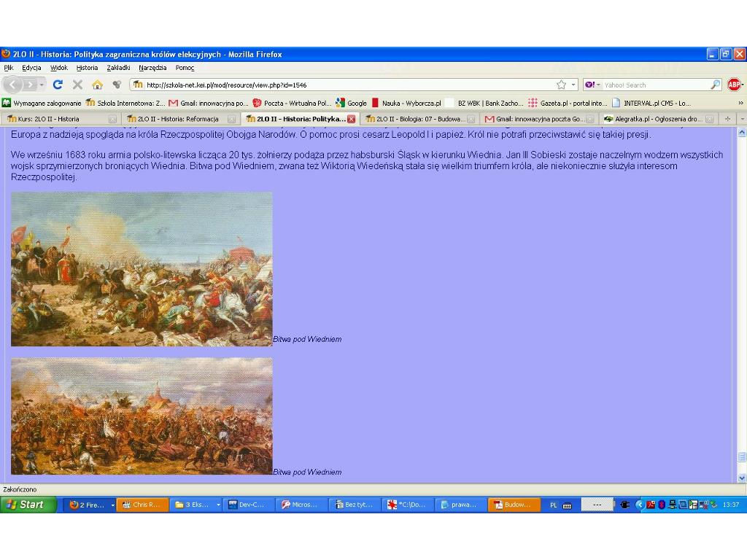
Task: Open the Adblock Plus dropdown arrow
Action: tap(742, 85)
